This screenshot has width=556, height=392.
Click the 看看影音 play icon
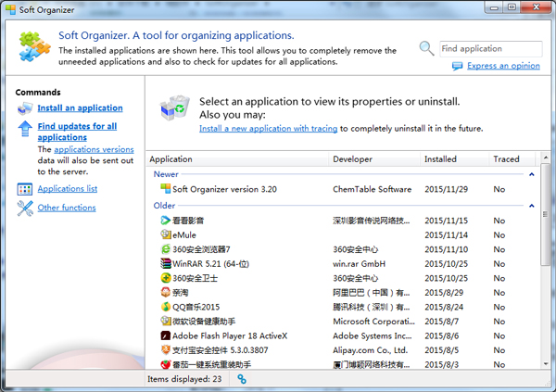(166, 221)
